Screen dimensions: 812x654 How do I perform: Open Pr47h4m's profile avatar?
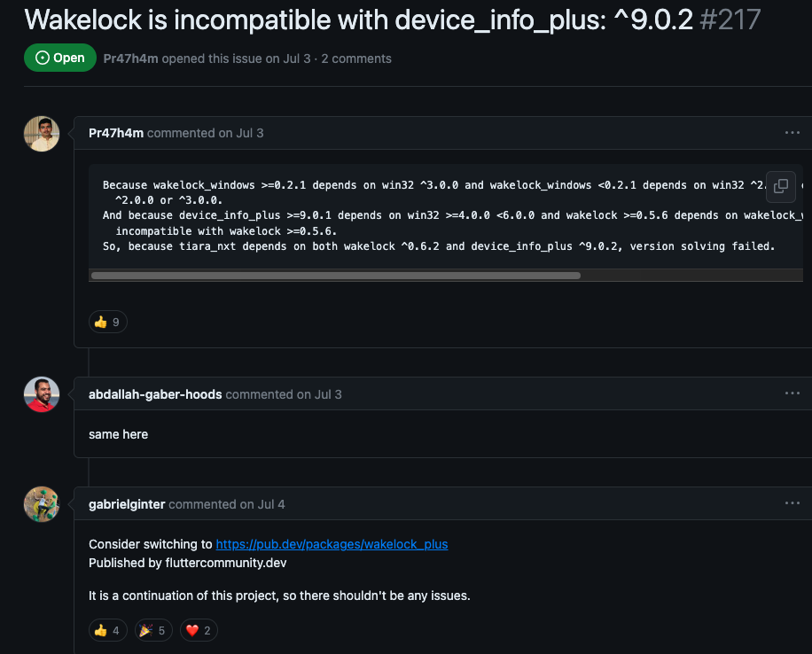[42, 134]
